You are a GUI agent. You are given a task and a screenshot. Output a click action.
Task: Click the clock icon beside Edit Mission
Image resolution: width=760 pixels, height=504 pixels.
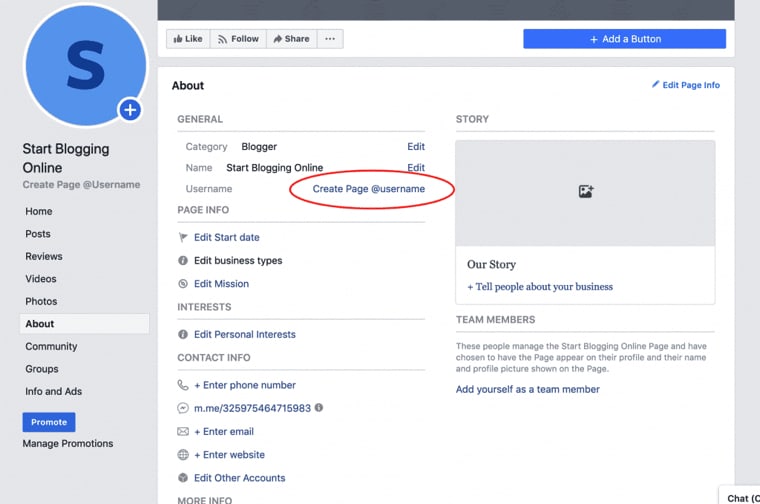coord(183,284)
